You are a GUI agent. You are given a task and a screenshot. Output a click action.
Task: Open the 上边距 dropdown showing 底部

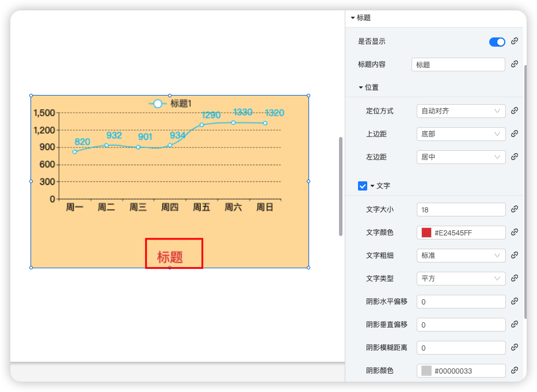point(461,134)
